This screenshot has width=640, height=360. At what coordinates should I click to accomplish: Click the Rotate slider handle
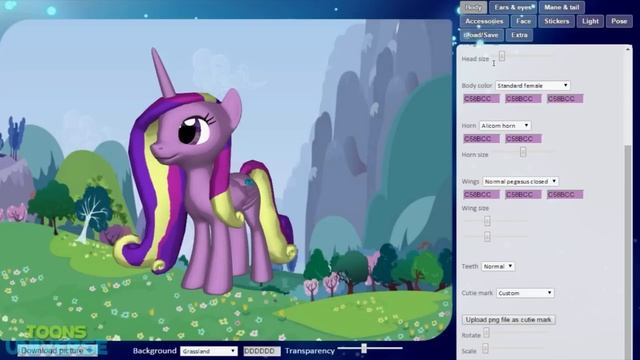click(x=486, y=333)
